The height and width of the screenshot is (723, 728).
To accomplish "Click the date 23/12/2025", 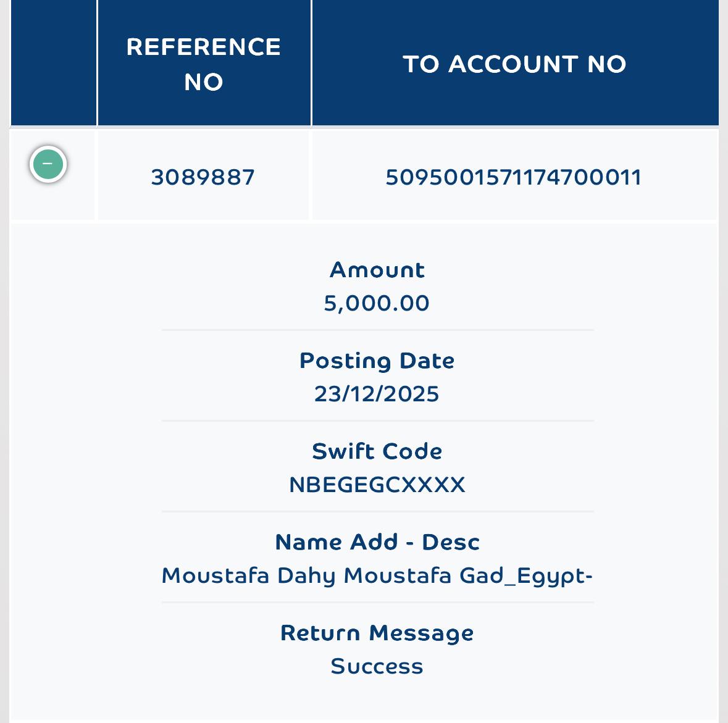I will (x=377, y=394).
